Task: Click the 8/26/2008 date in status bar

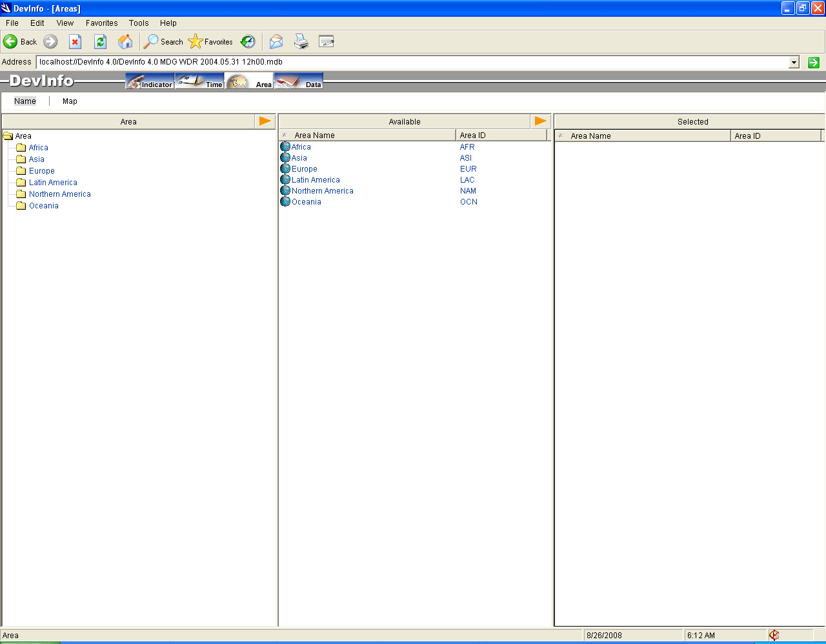Action: [605, 636]
